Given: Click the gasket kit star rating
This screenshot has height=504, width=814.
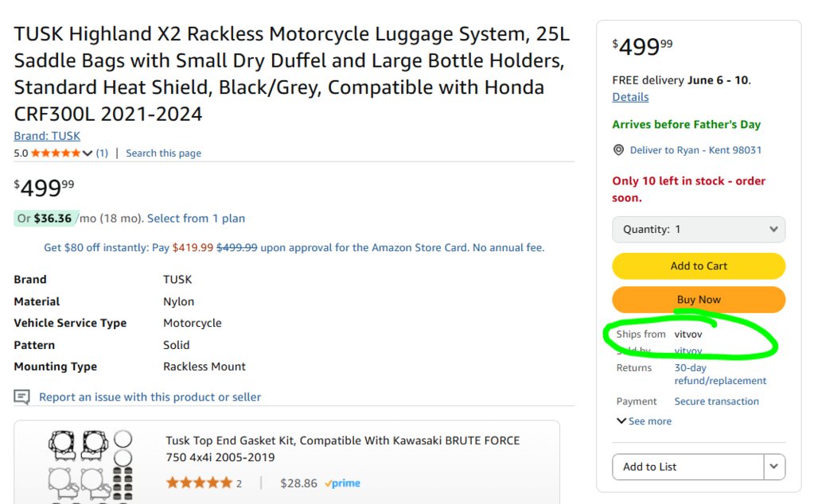Looking at the screenshot, I should [x=199, y=483].
